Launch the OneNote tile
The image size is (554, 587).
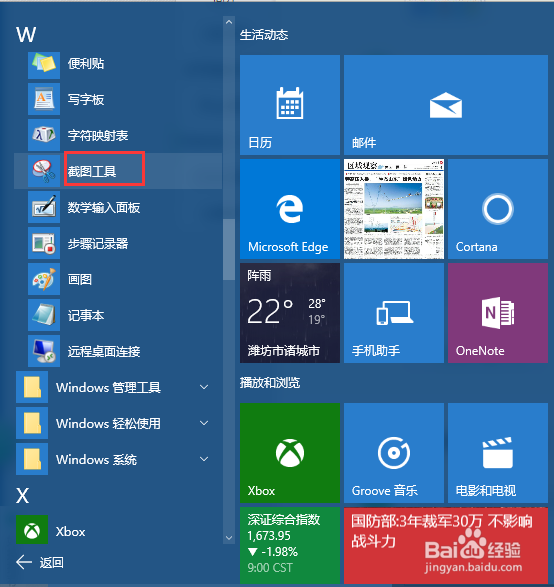[x=498, y=313]
